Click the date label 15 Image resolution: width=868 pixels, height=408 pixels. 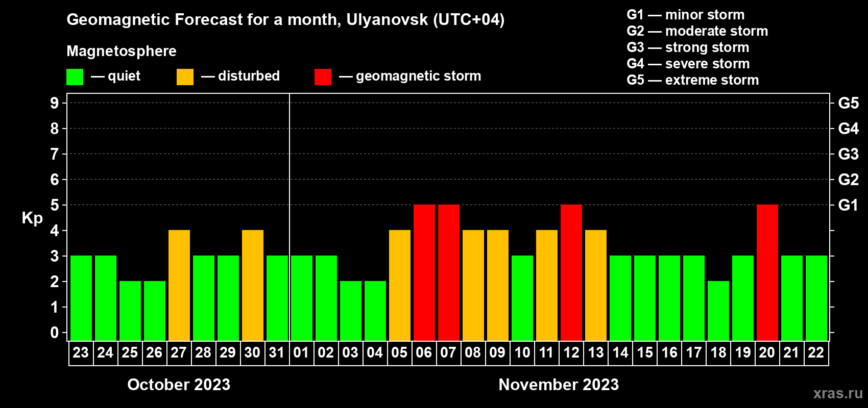[x=645, y=352]
